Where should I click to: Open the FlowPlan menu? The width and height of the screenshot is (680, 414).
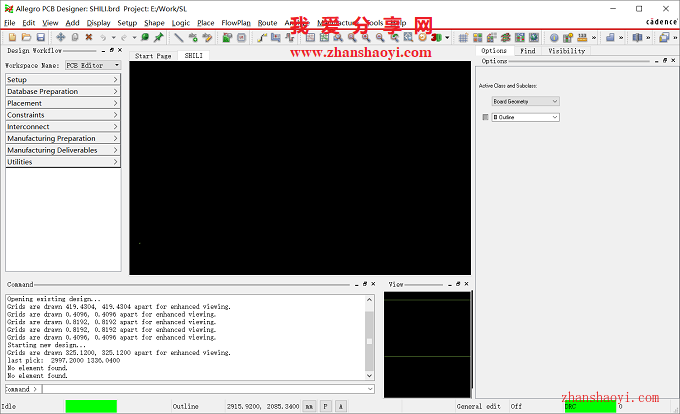click(x=236, y=23)
